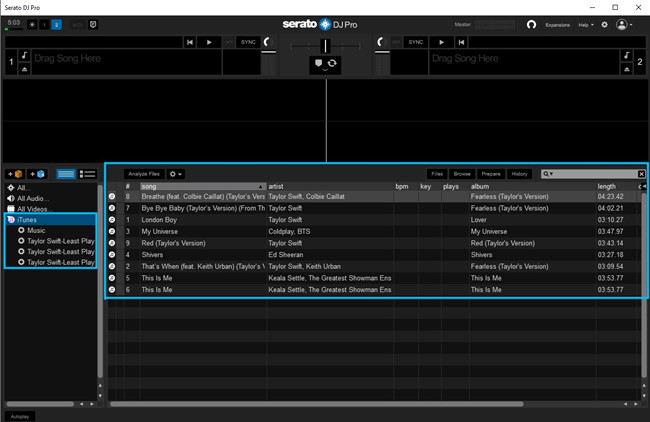The image size is (650, 422).
Task: Click the crates sidebar vertical scrollbar
Action: point(100,282)
